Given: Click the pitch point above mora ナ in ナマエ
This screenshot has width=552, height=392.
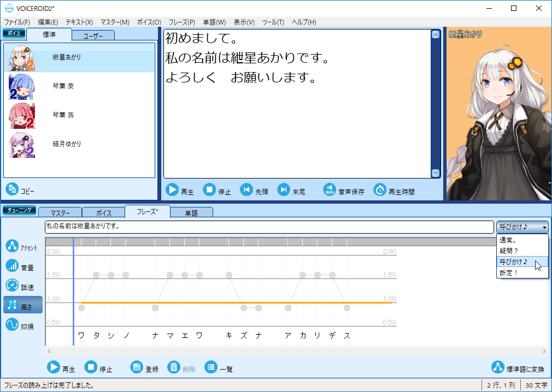Looking at the screenshot, I should point(155,308).
